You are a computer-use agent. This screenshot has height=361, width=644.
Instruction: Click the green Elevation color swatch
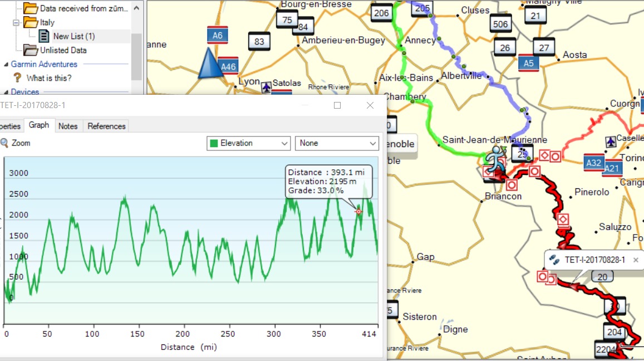tap(214, 143)
